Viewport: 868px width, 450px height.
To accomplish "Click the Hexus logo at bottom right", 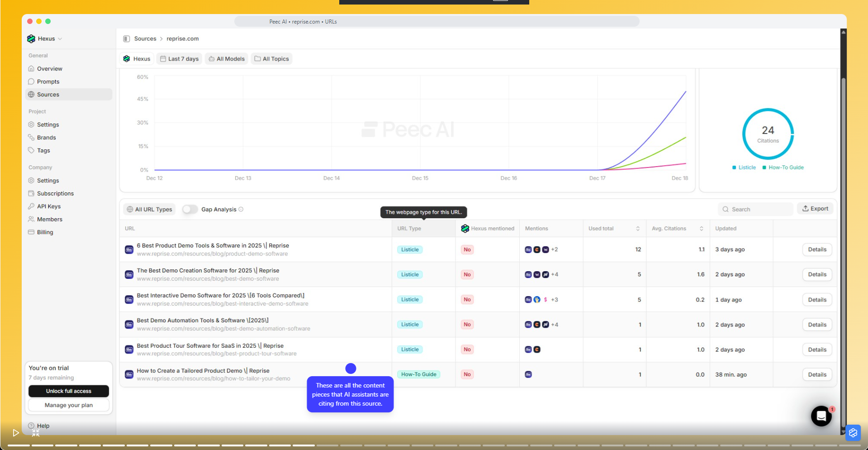I will [x=853, y=433].
